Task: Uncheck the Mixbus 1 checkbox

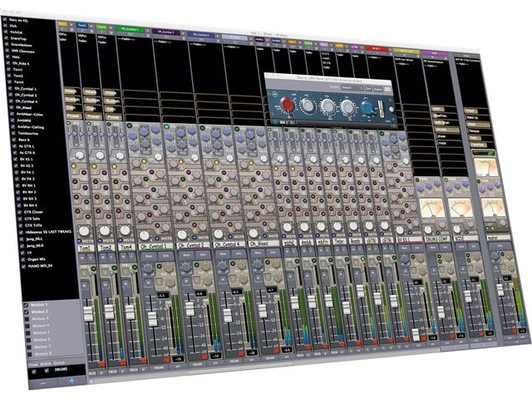Action: click(x=26, y=305)
